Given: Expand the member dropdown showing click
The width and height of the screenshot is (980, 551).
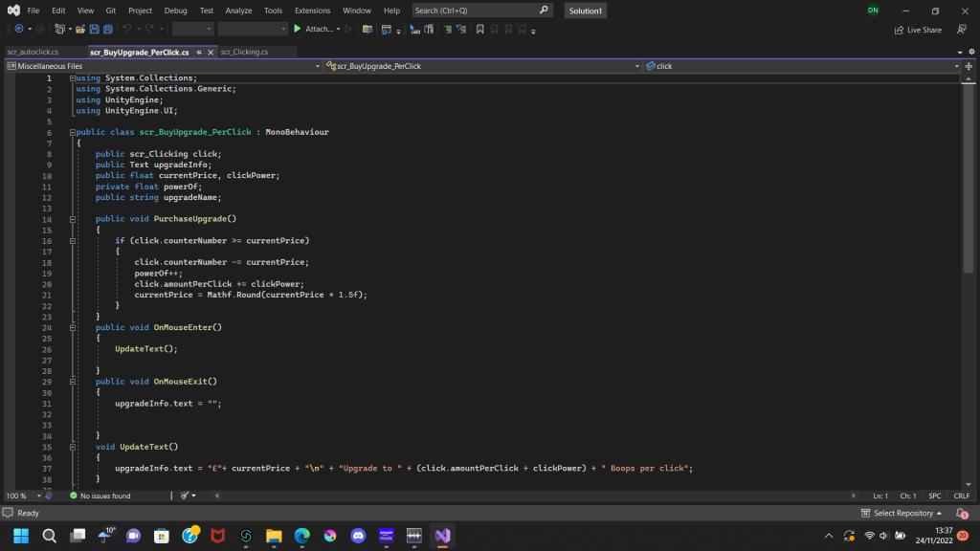Looking at the screenshot, I should tap(954, 66).
